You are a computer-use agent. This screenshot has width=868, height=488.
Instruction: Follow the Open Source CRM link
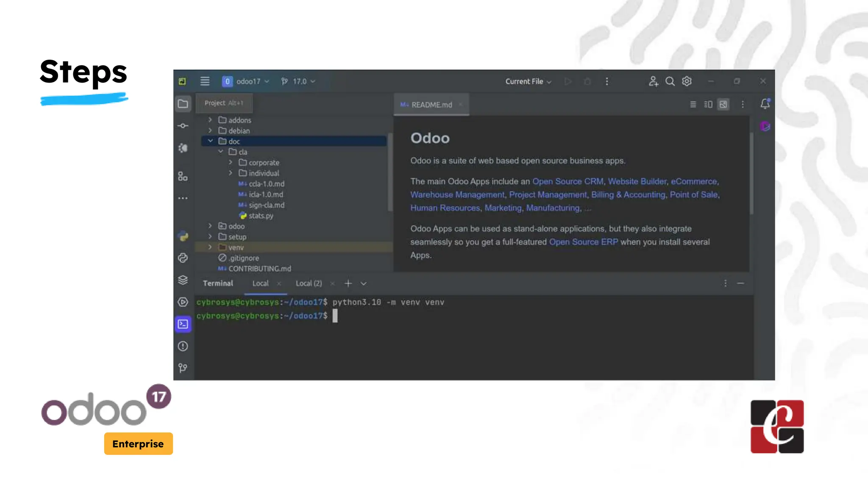point(568,181)
